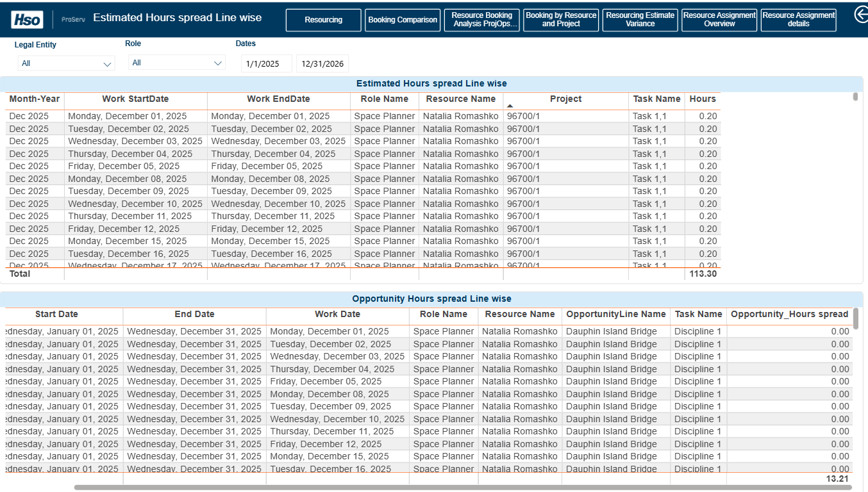Navigate to Booking by Resource and Project
This screenshot has height=492, width=868.
tap(561, 20)
